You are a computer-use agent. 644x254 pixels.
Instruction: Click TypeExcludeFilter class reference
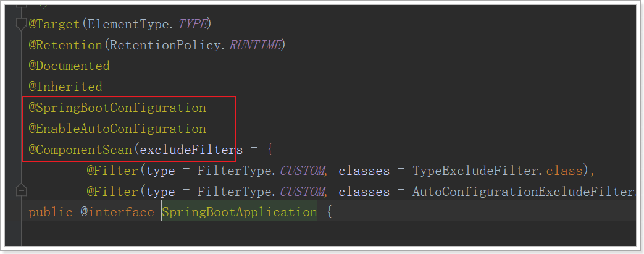475,171
